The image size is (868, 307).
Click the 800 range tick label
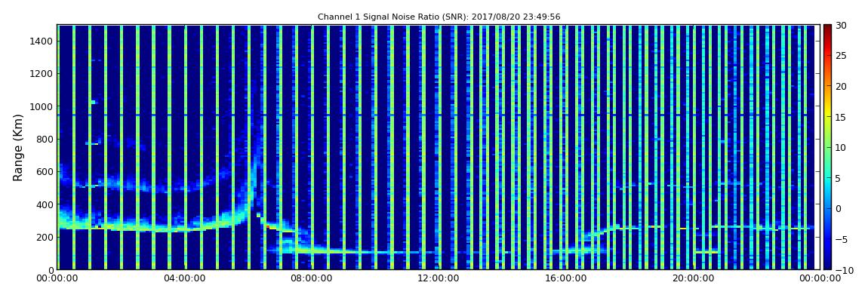(45, 139)
